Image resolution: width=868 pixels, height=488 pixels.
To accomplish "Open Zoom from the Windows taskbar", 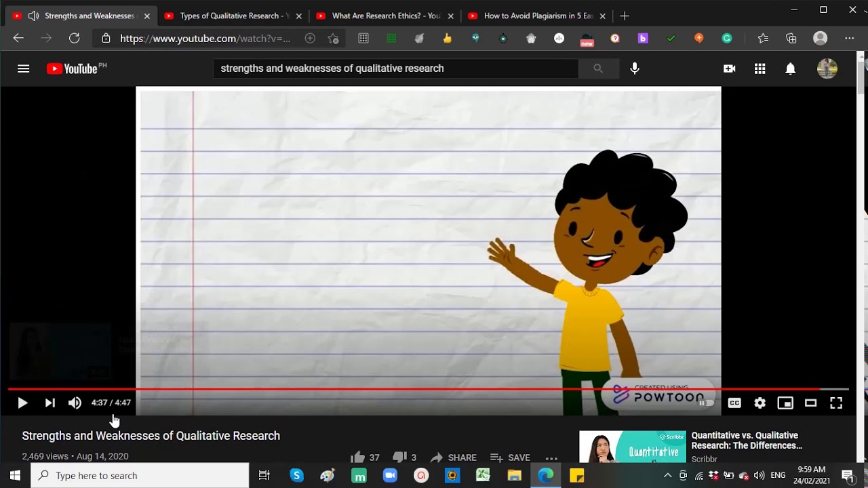I will tap(390, 476).
